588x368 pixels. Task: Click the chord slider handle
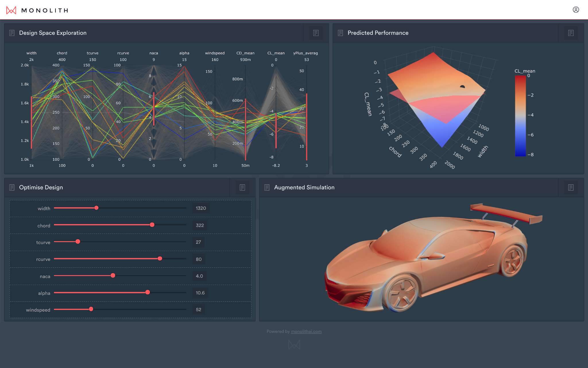point(152,225)
